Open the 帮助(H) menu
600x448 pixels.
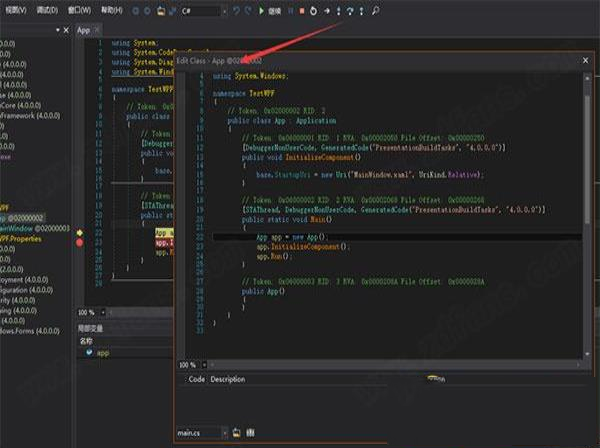[x=111, y=10]
